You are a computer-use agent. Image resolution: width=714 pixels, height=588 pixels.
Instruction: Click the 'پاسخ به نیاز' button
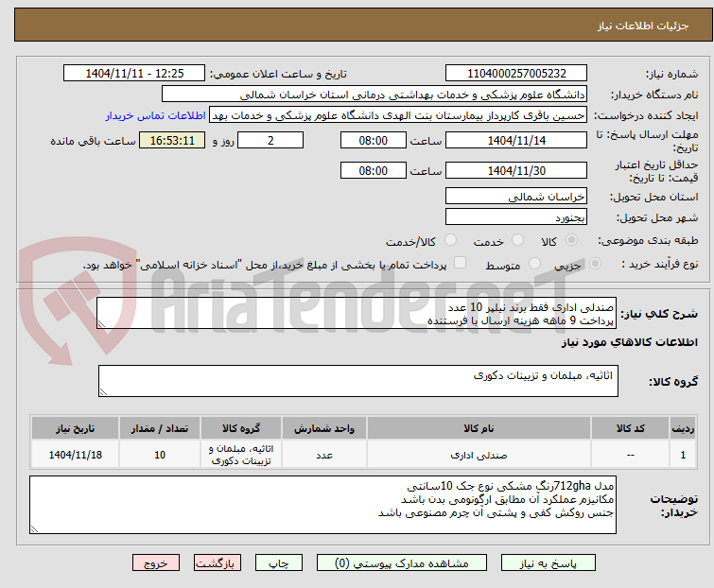(x=549, y=563)
